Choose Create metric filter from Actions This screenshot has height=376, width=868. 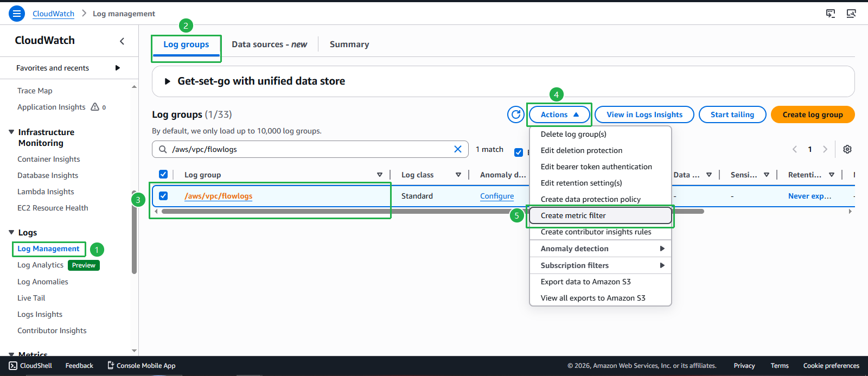[601, 215]
